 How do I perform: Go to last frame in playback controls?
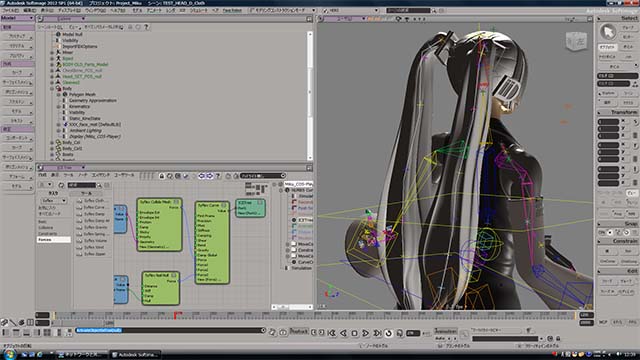point(377,333)
